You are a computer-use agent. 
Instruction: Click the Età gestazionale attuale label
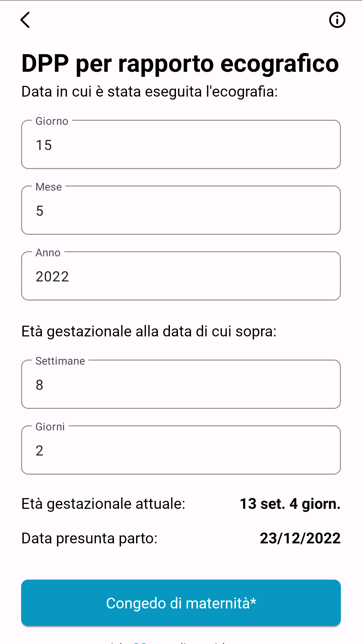point(103,504)
